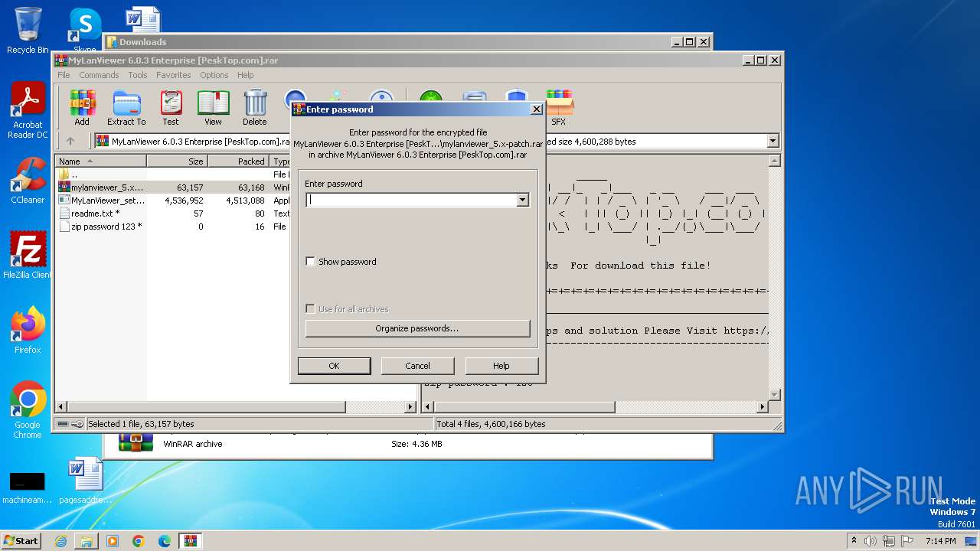The image size is (980, 551).
Task: Open Microsoft Edge from the taskbar
Action: (x=165, y=541)
